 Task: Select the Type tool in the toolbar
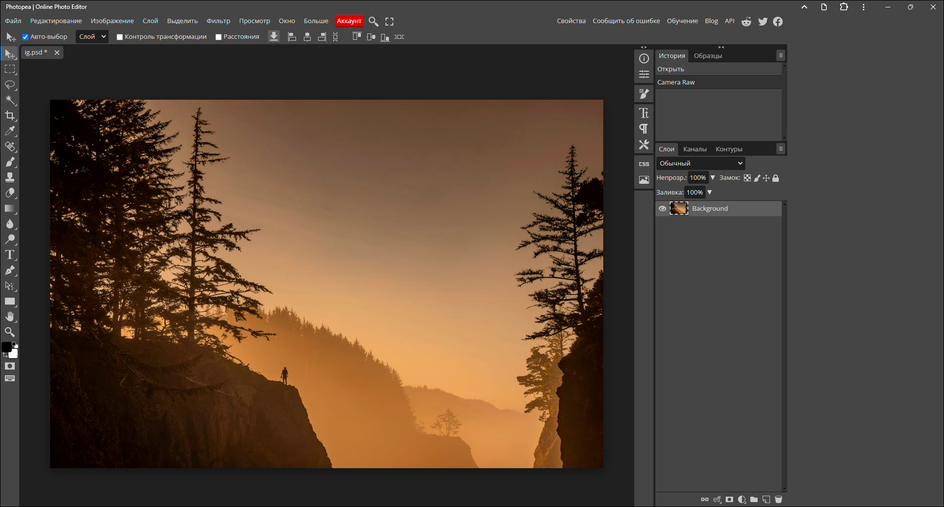pyautogui.click(x=10, y=255)
